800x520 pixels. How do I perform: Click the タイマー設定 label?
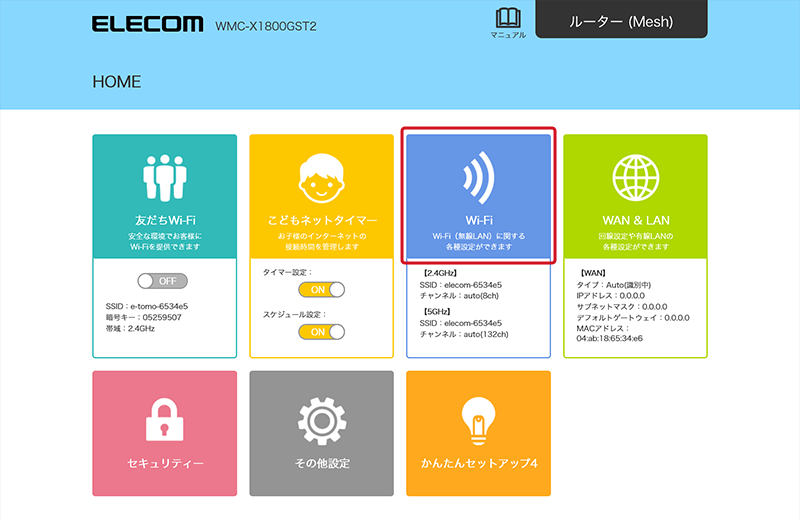pos(288,273)
